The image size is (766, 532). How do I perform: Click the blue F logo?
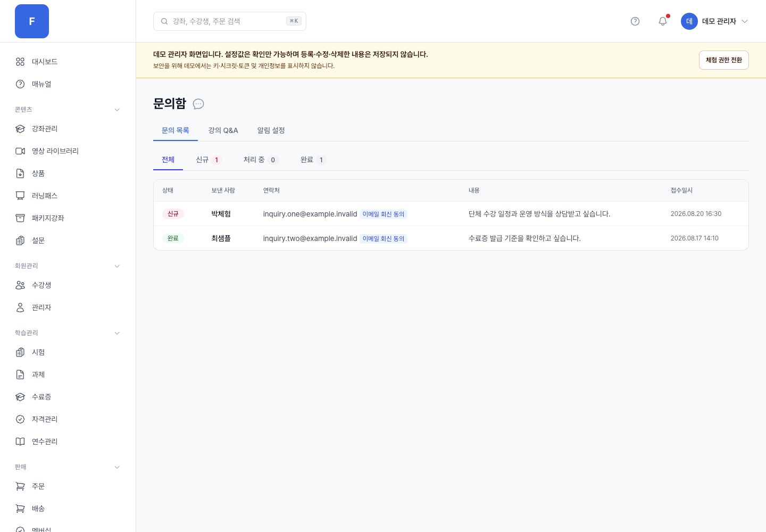pyautogui.click(x=32, y=21)
